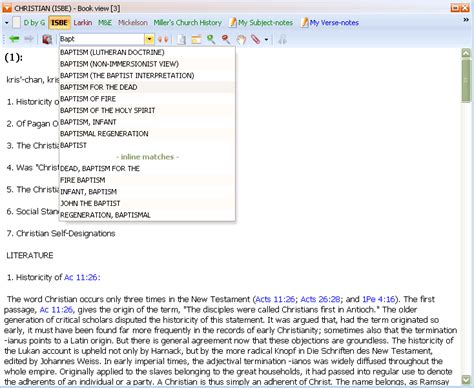This screenshot has height=388, width=474.
Task: Click the copy page icon in toolbar
Action: coord(182,39)
